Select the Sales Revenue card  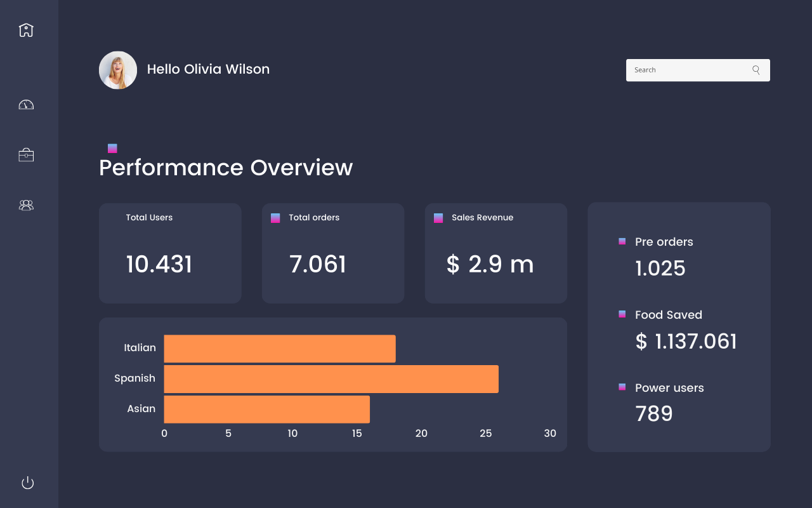[x=496, y=253]
